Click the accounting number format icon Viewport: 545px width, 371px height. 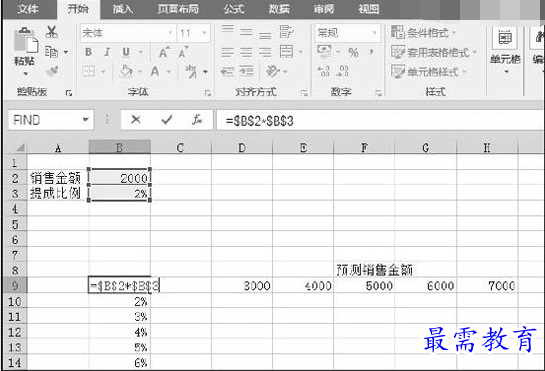click(324, 51)
